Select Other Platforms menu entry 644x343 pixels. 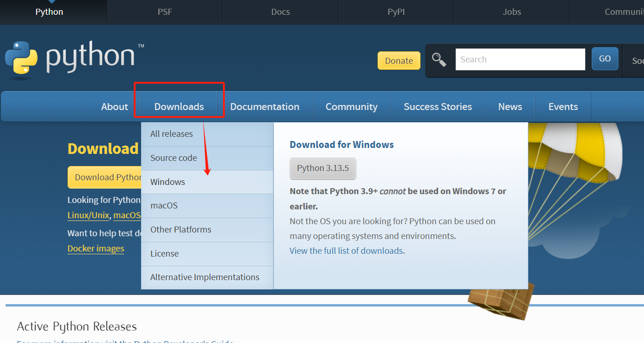[x=207, y=230]
